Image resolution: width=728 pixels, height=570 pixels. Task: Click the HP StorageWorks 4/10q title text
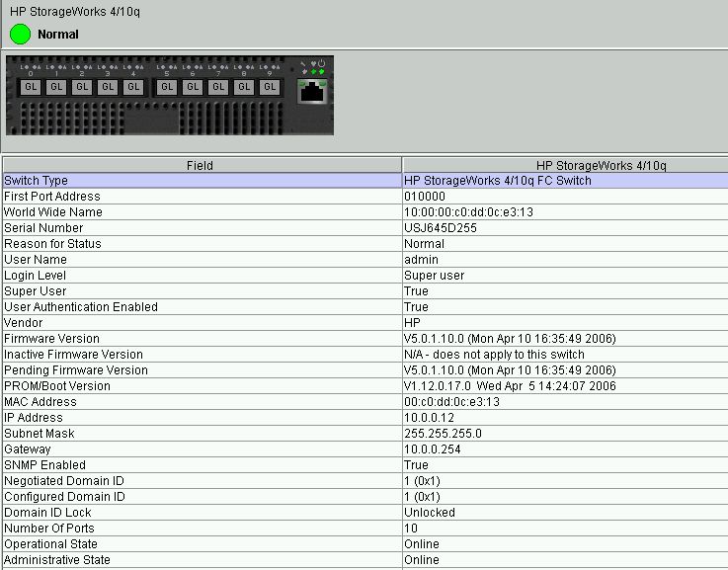pyautogui.click(x=75, y=12)
